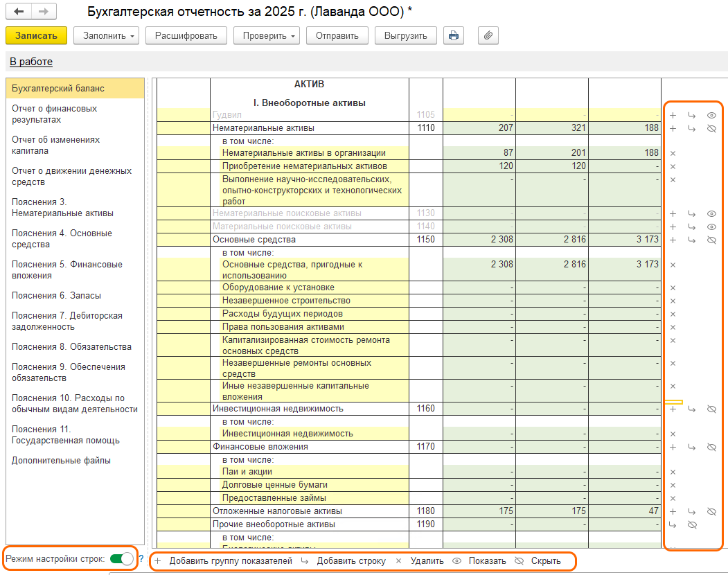The image size is (728, 575).
Task: Click the paperclip attachment icon
Action: point(488,35)
